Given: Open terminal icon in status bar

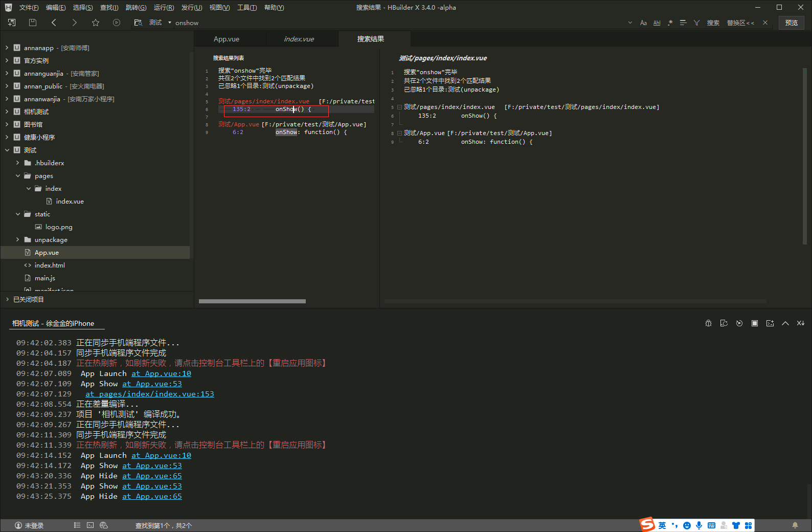Looking at the screenshot, I should tap(90, 525).
